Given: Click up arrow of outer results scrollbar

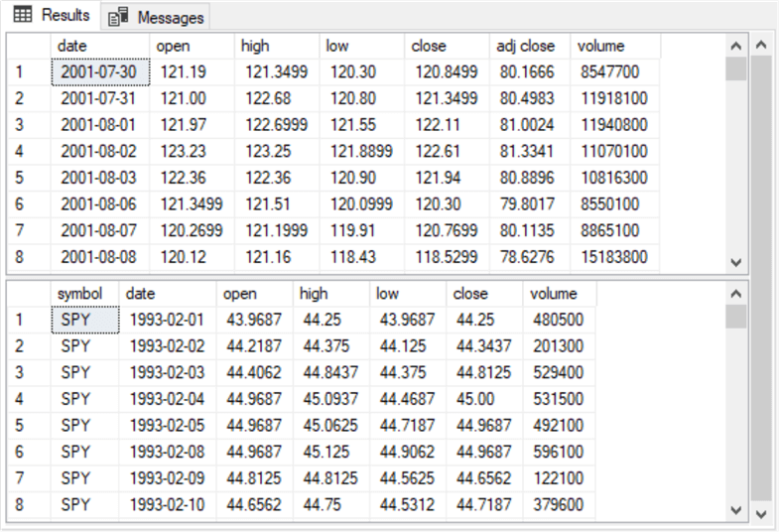Looking at the screenshot, I should [761, 45].
